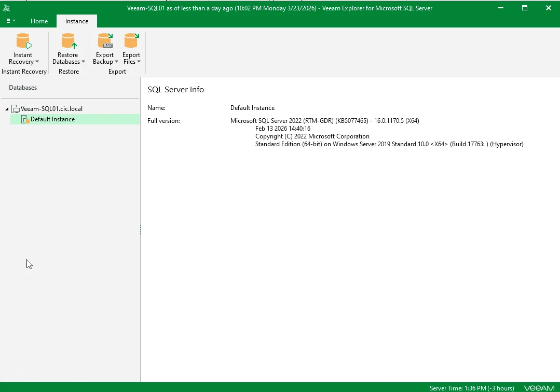Click the SQL Server Info heading
This screenshot has height=392, width=560.
point(176,90)
